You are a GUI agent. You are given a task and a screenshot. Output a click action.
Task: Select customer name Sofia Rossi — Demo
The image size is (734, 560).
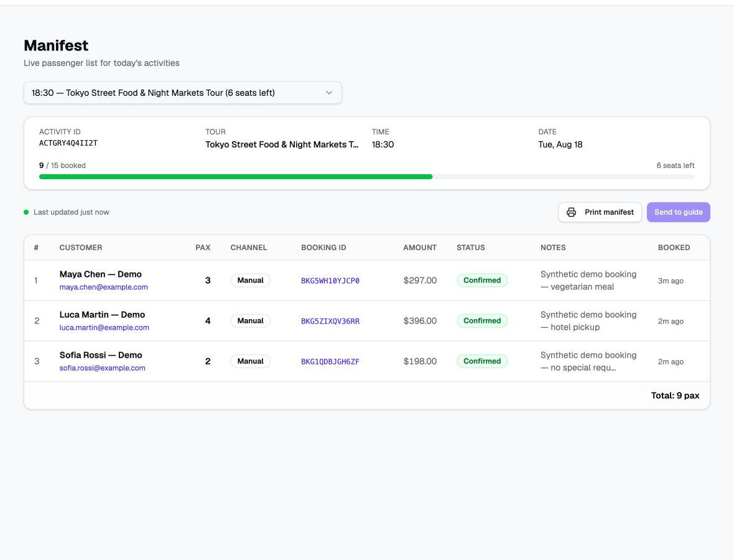coord(101,355)
